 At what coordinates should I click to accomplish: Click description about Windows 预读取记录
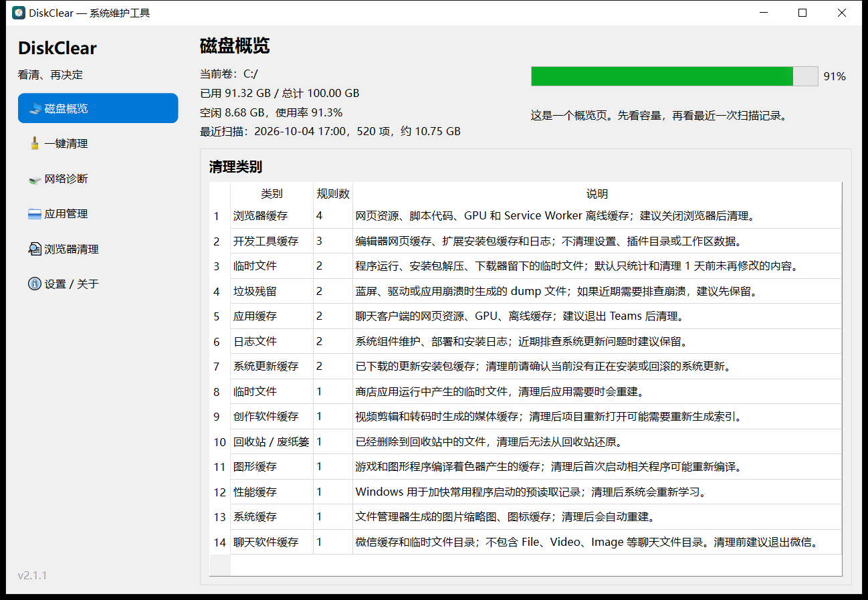597,492
